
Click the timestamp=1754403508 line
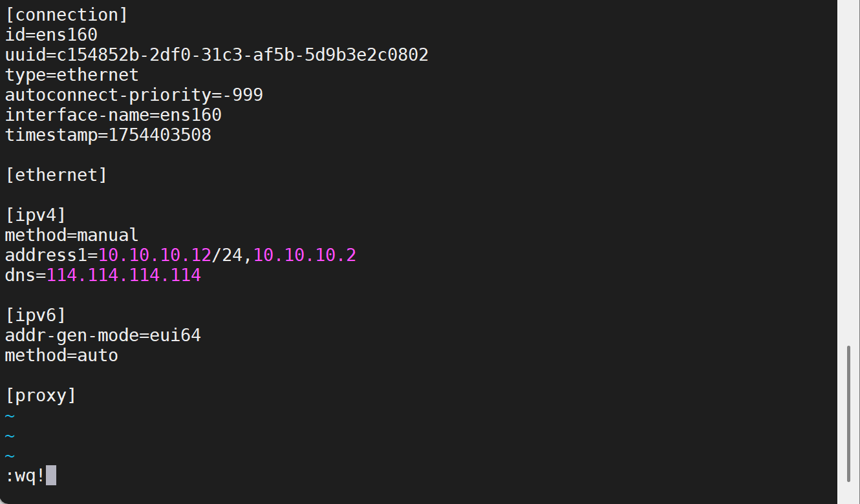[x=108, y=135]
